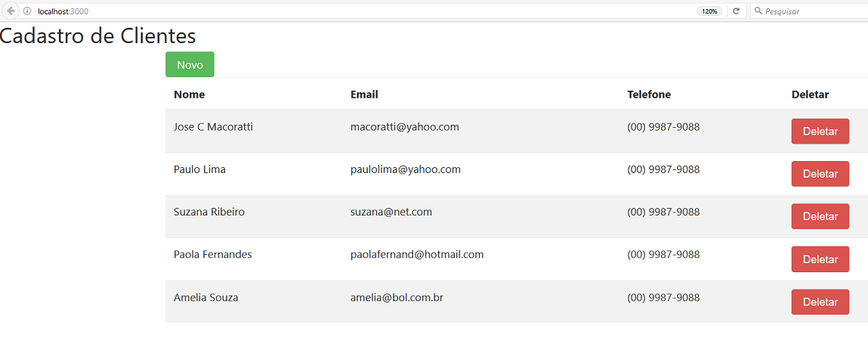Reload the page with refresh icon
Viewport: 868px width, 338px height.
point(737,11)
